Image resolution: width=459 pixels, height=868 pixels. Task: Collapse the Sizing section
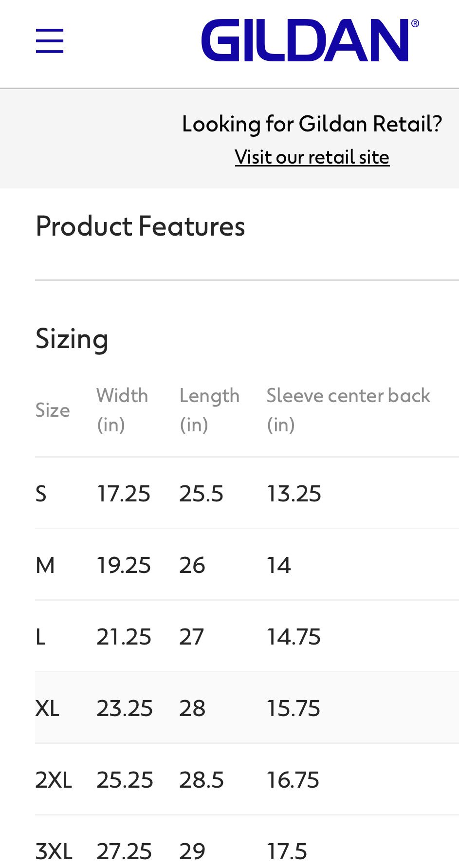click(x=247, y=338)
